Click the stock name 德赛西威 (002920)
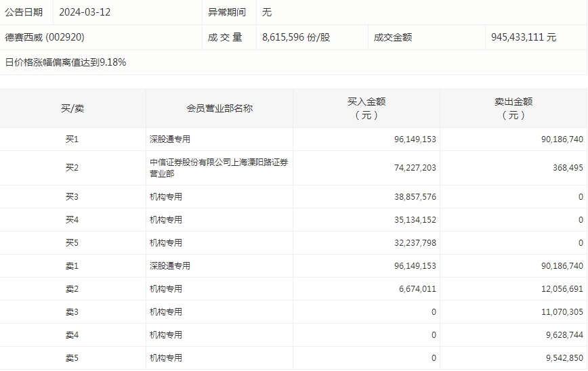 coord(45,37)
